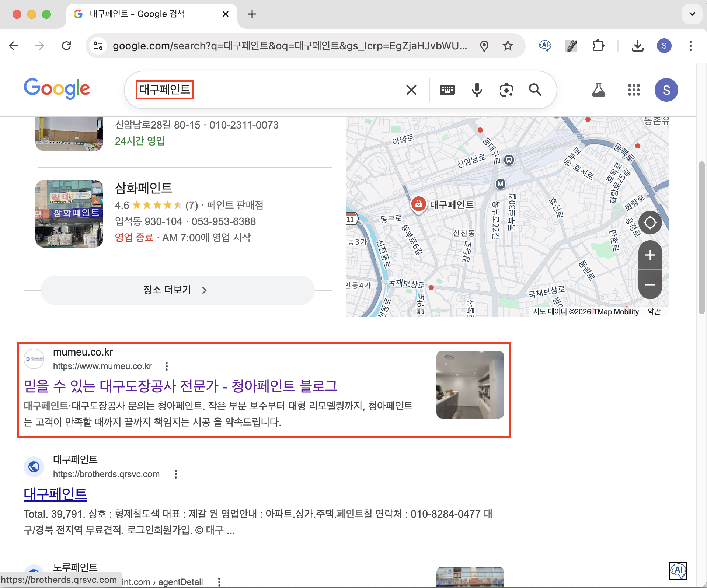Open more options for mumeu.co.kr result
Image resolution: width=707 pixels, height=588 pixels.
point(167,366)
